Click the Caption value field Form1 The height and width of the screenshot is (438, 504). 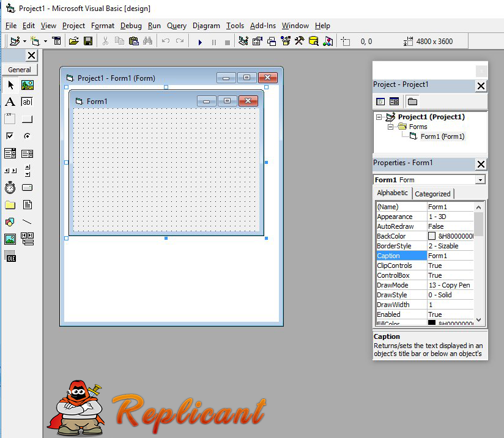point(450,256)
